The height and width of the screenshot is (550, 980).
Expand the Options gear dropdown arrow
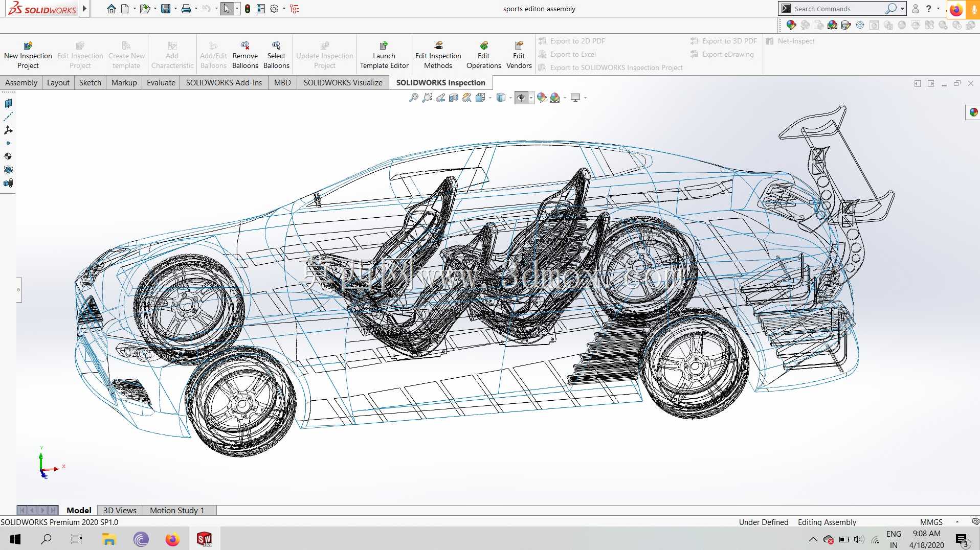click(x=284, y=9)
